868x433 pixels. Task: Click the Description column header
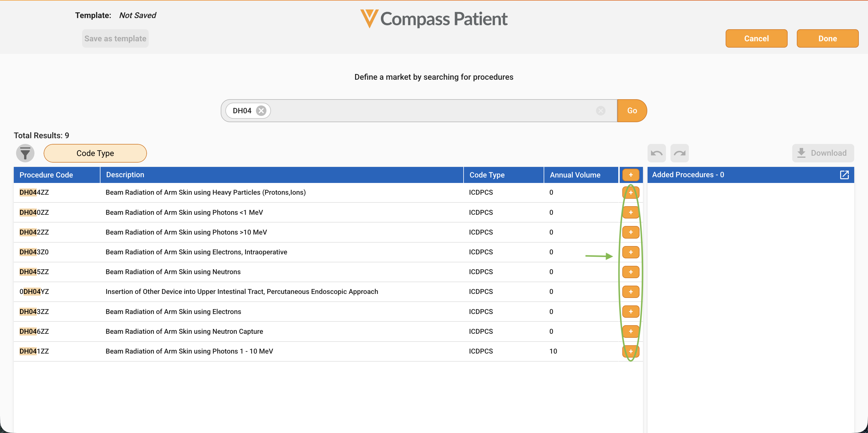tap(125, 175)
